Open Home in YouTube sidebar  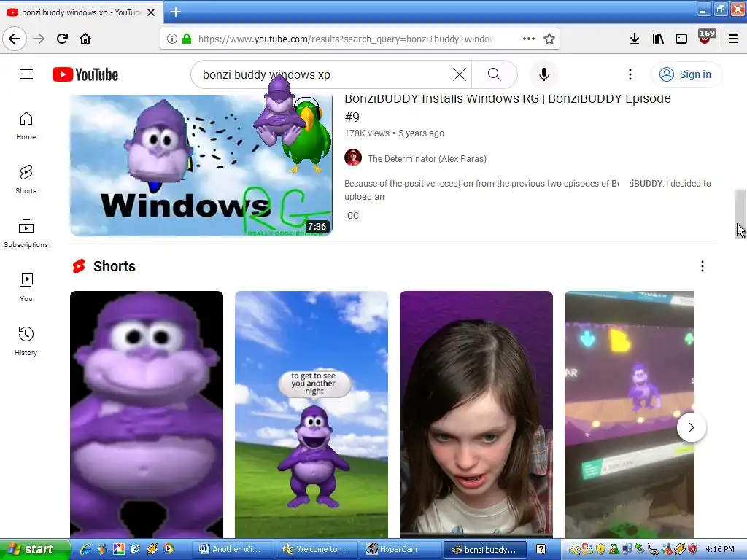click(x=26, y=125)
